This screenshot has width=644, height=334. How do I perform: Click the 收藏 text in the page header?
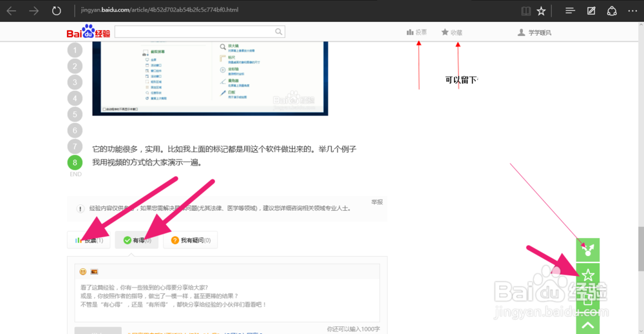tap(457, 32)
